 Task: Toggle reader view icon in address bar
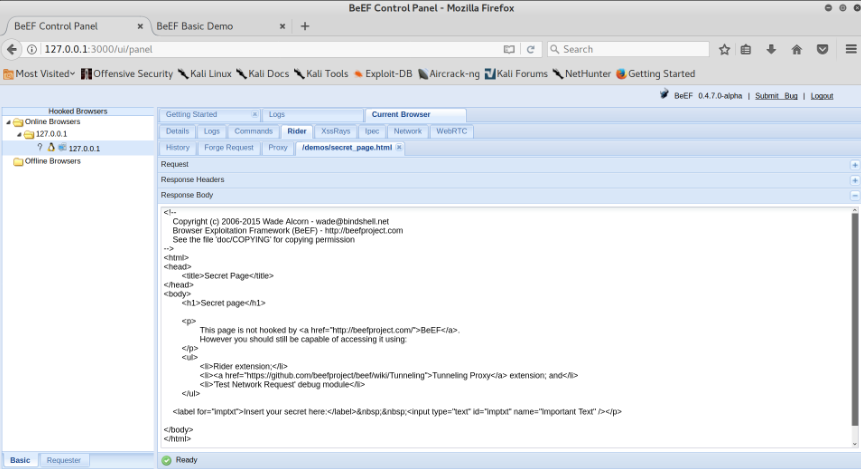[509, 49]
